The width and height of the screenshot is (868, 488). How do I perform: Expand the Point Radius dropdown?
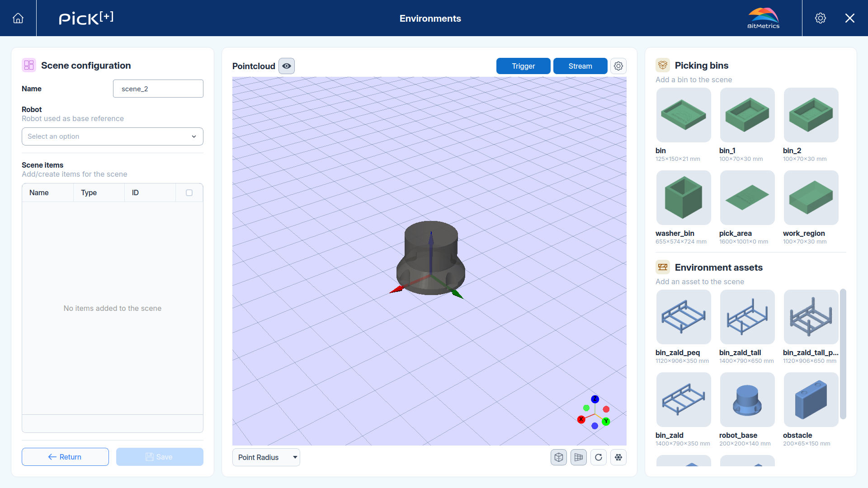pyautogui.click(x=266, y=457)
